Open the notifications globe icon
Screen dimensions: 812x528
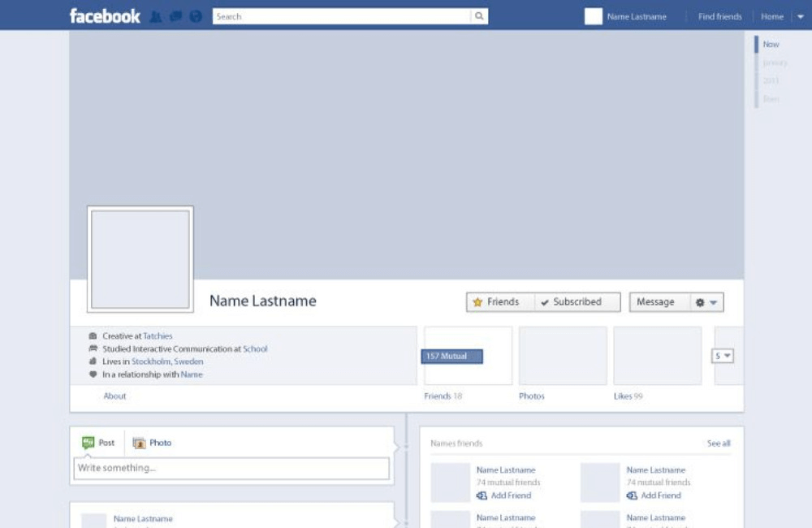(x=195, y=16)
